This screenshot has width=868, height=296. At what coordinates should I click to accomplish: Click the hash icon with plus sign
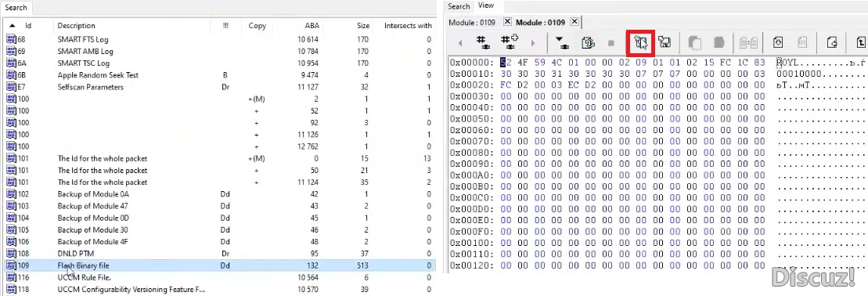[x=510, y=43]
